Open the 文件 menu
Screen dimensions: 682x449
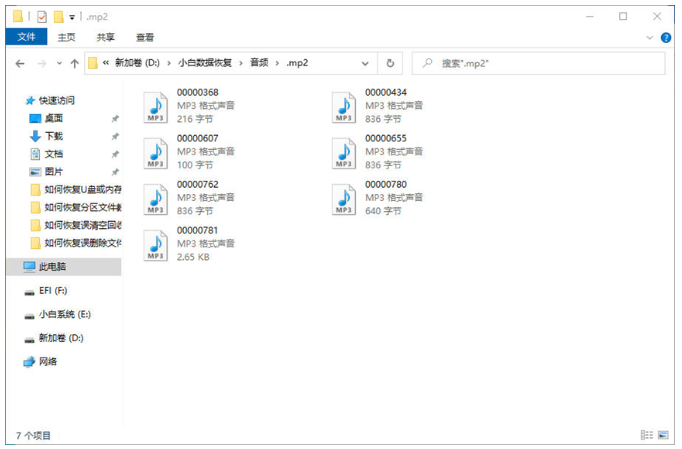(x=26, y=37)
